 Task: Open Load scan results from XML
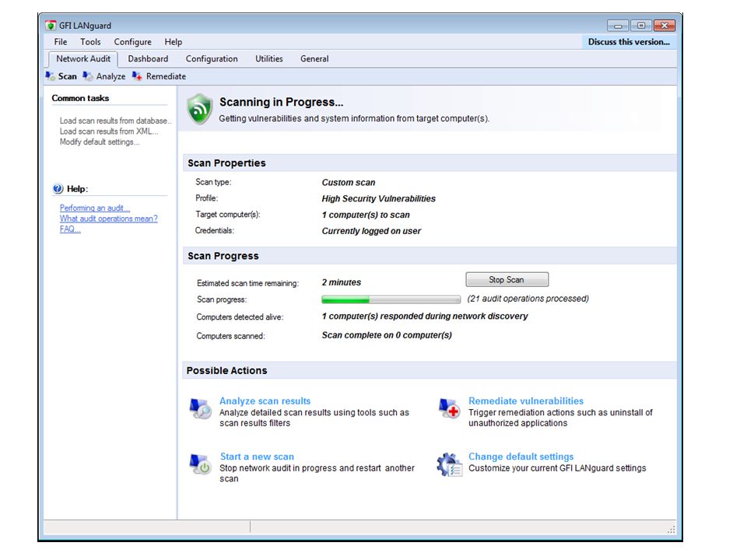109,131
